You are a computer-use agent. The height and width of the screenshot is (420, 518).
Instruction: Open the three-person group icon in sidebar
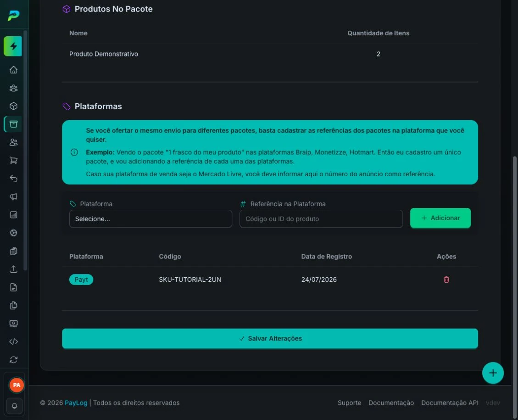click(14, 88)
